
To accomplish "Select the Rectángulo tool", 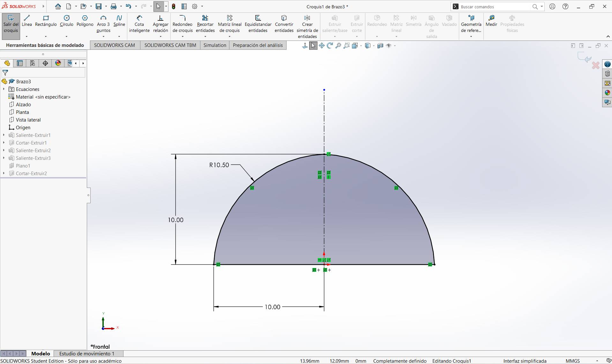I will point(46,21).
